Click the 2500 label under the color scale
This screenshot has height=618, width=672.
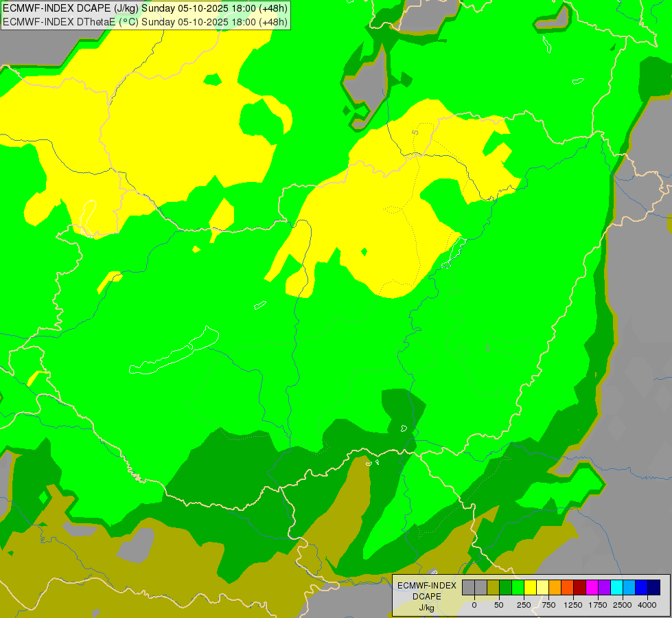point(623,605)
